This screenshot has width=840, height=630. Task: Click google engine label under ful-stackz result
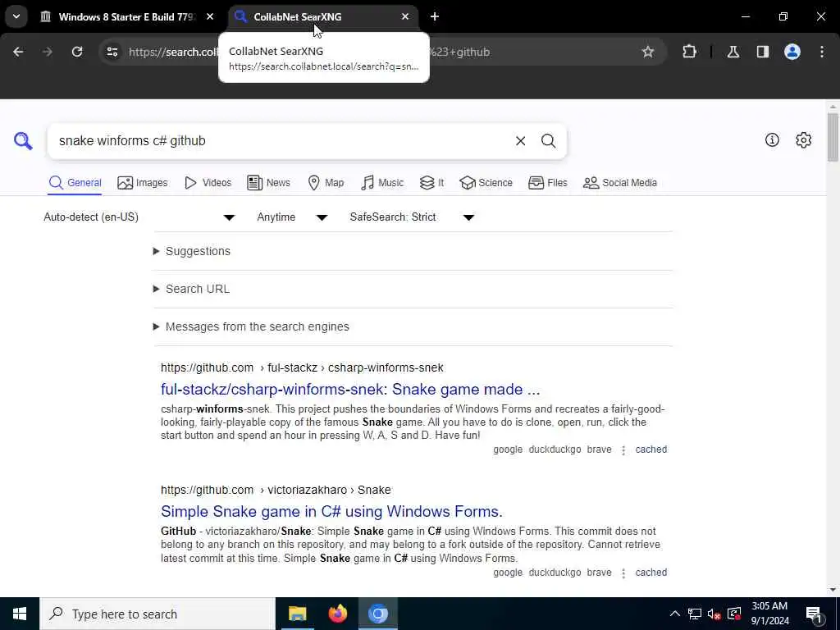click(508, 450)
